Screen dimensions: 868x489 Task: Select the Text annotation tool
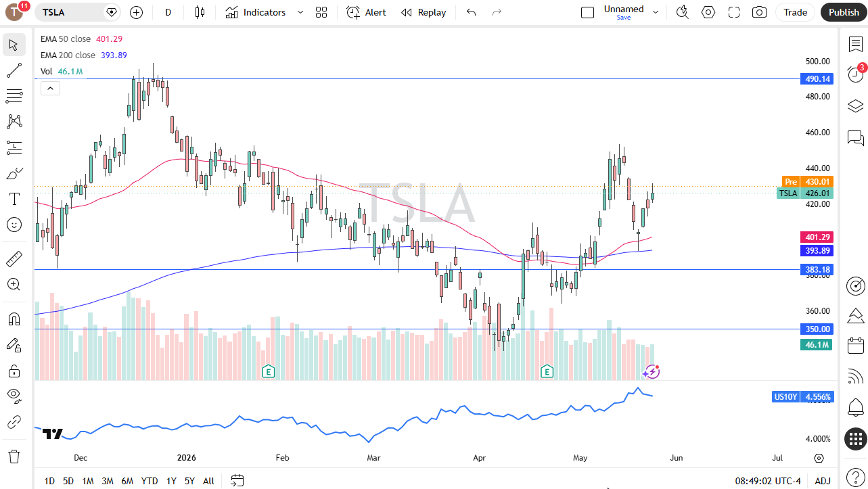[x=14, y=199]
